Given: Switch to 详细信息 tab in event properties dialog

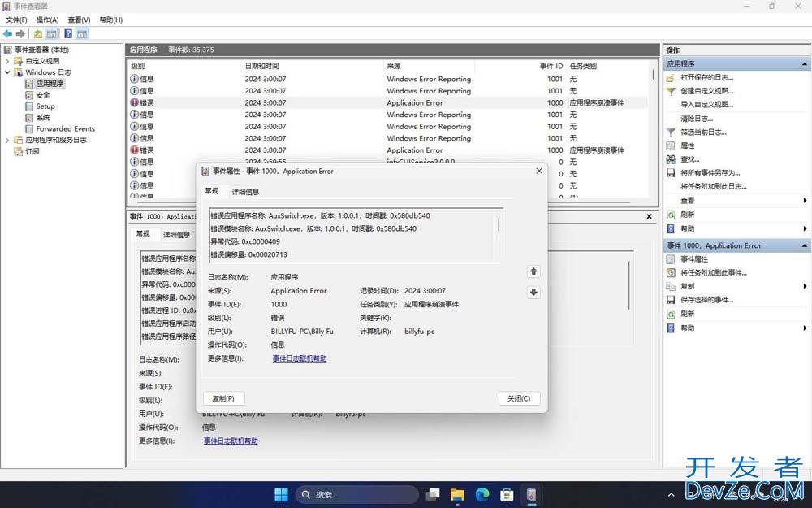Looking at the screenshot, I should coord(245,191).
